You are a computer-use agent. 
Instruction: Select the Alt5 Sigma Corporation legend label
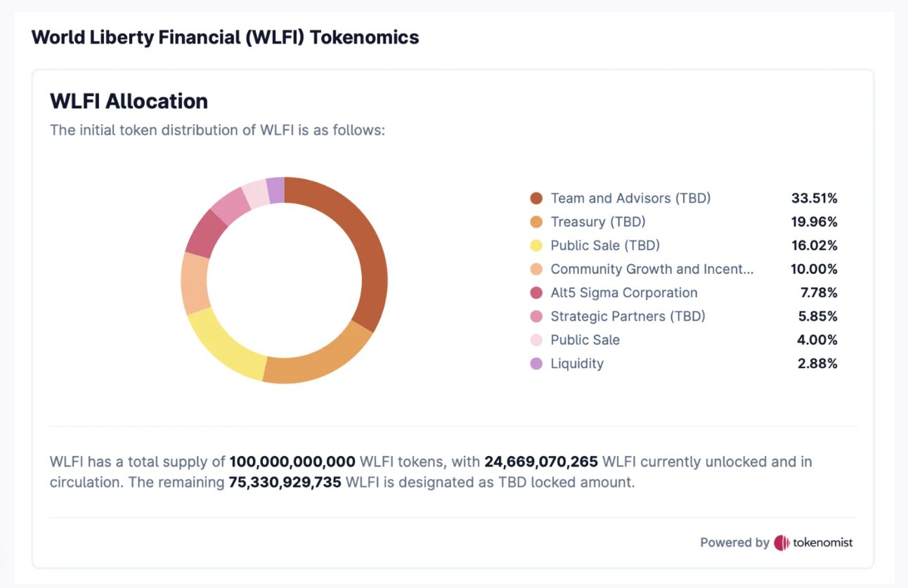(x=624, y=293)
